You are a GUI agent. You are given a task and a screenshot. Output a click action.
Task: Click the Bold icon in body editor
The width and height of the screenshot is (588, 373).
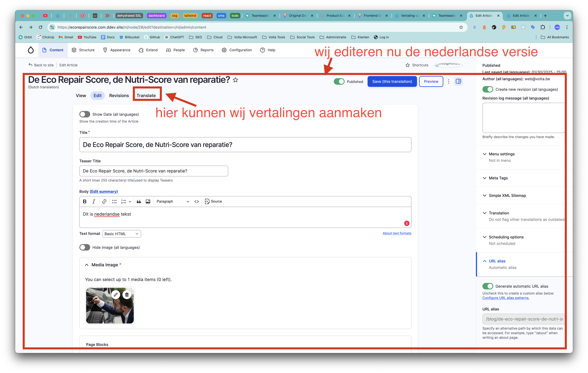85,201
